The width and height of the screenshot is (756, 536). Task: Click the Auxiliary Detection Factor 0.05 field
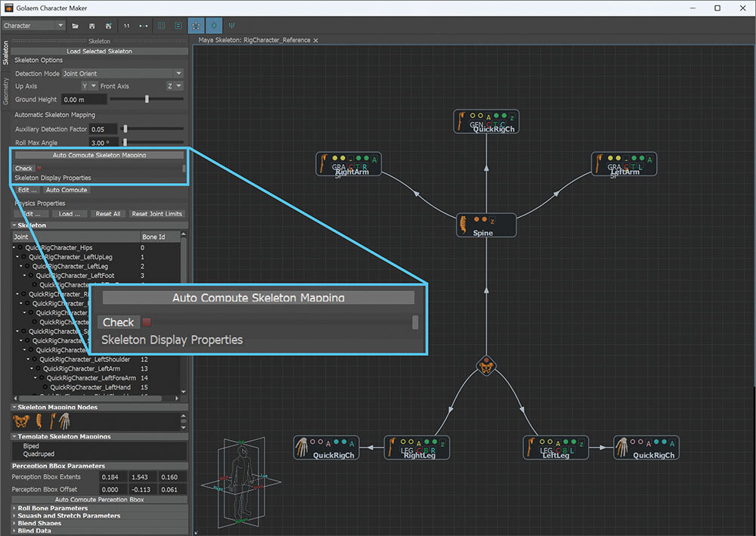coord(103,129)
